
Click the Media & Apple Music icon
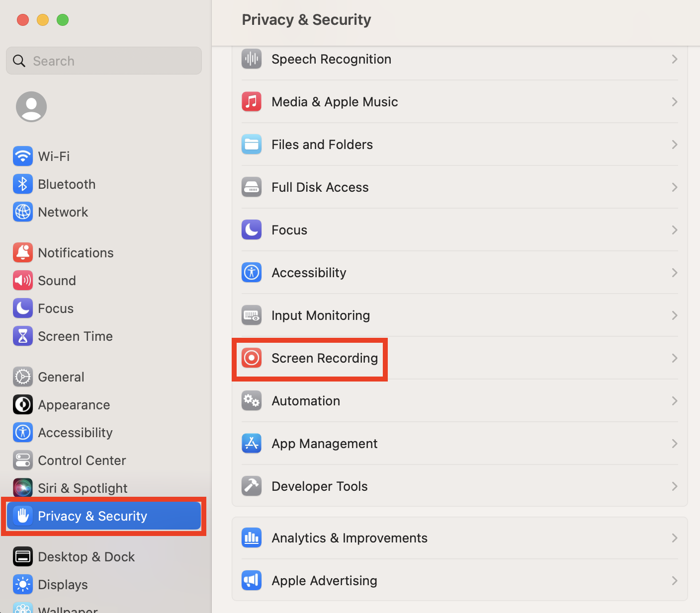pyautogui.click(x=252, y=102)
